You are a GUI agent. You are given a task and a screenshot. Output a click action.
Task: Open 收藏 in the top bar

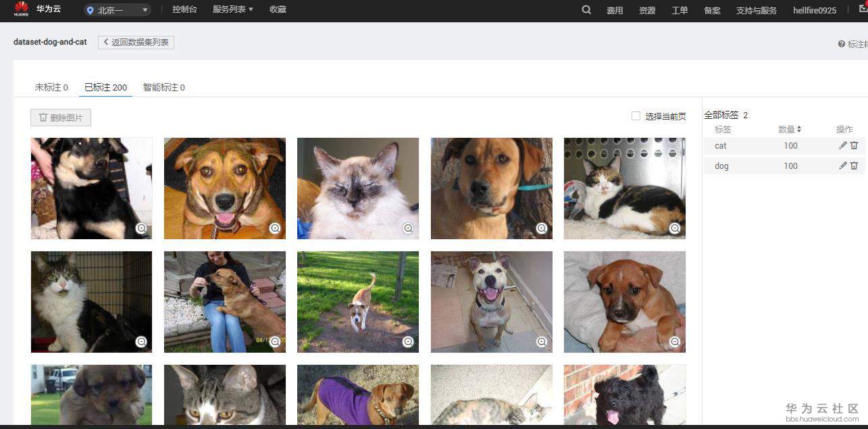click(278, 9)
